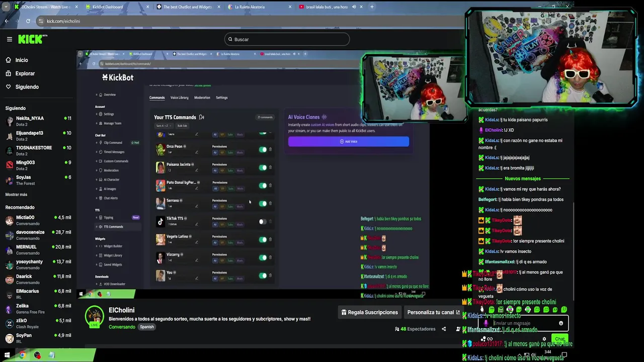Open Eljuandape13 followed channel
The width and height of the screenshot is (644, 362).
(x=38, y=136)
